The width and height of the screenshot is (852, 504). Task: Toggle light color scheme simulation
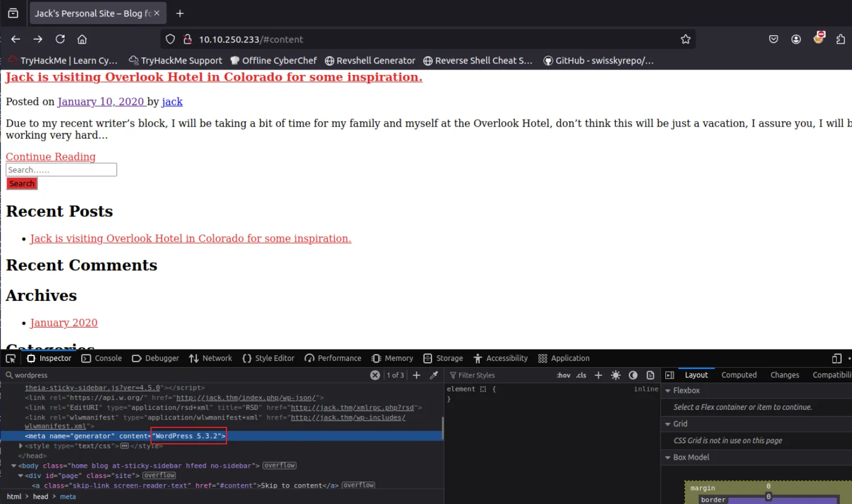coord(616,375)
